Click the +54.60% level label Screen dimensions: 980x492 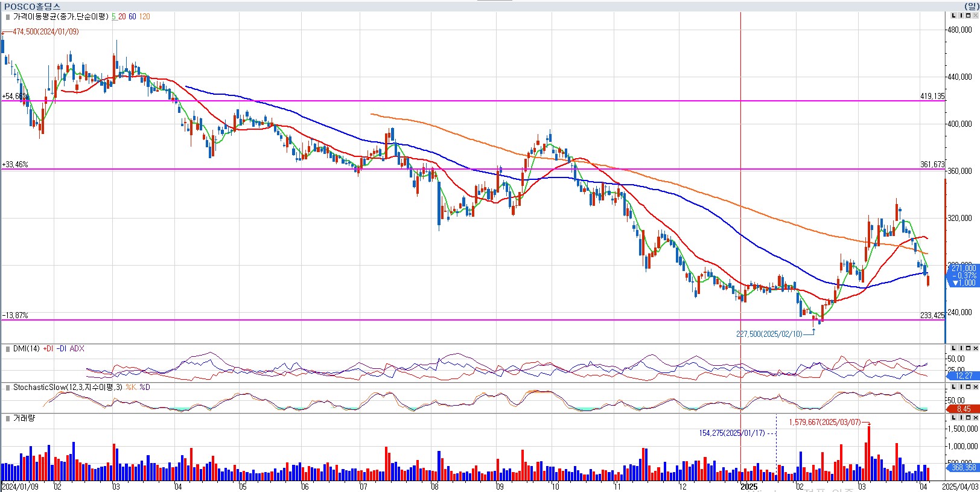tap(15, 97)
